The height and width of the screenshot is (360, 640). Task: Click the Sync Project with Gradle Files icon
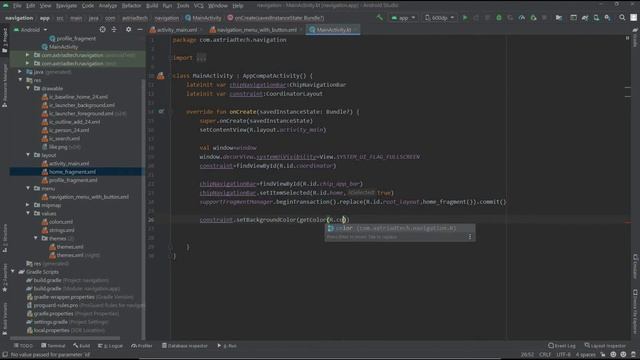click(585, 18)
